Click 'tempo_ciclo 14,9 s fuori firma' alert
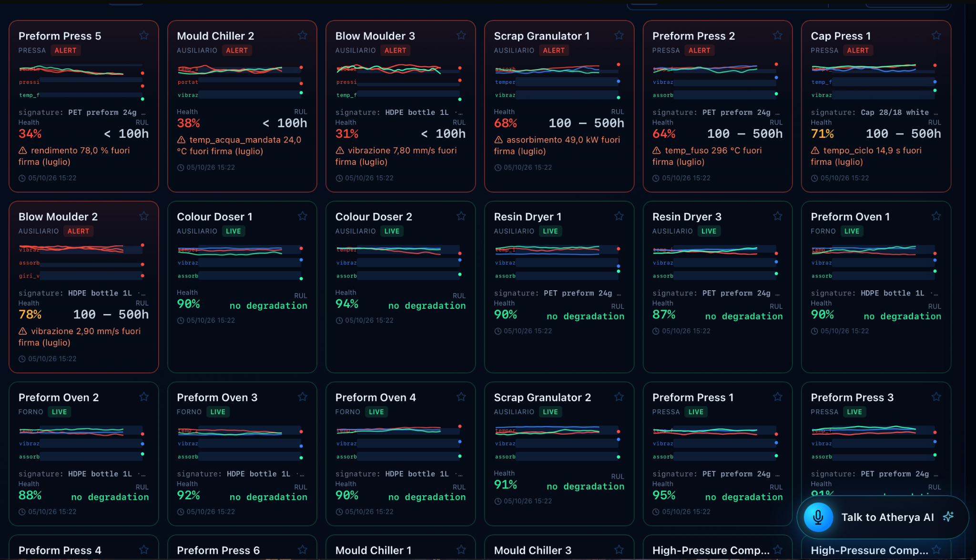 click(x=866, y=156)
